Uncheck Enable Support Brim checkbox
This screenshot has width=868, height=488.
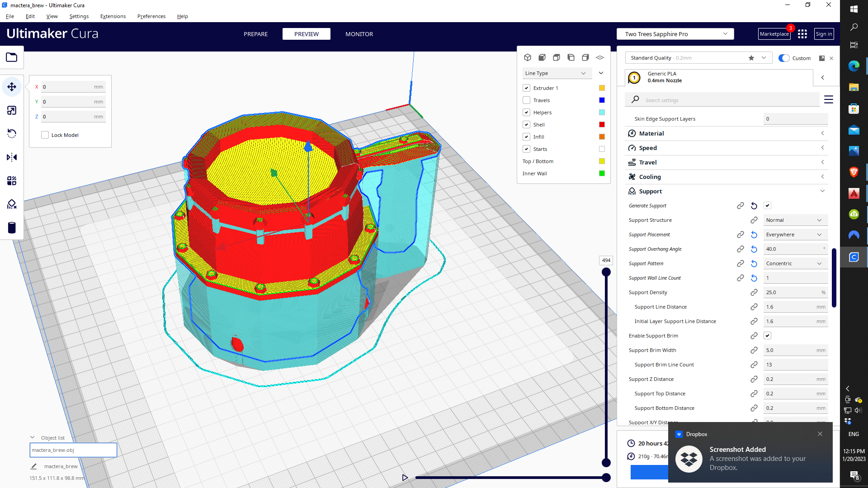click(767, 336)
